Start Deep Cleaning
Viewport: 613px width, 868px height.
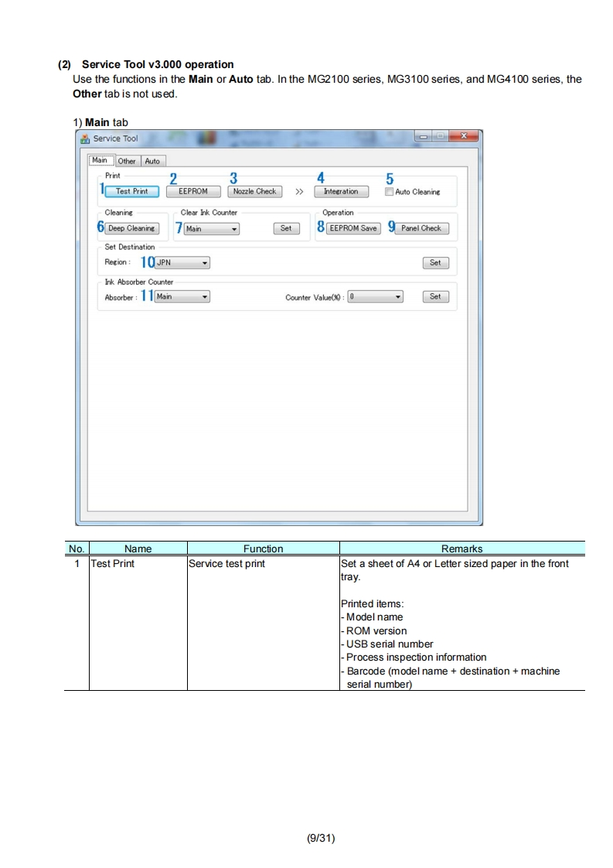131,228
